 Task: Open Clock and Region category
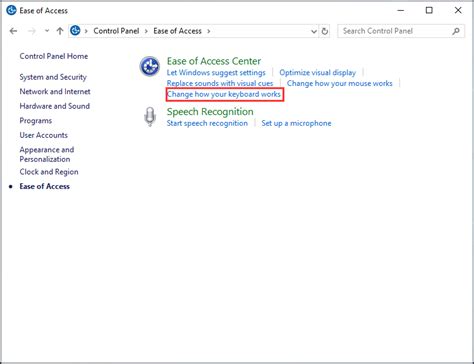tap(49, 172)
